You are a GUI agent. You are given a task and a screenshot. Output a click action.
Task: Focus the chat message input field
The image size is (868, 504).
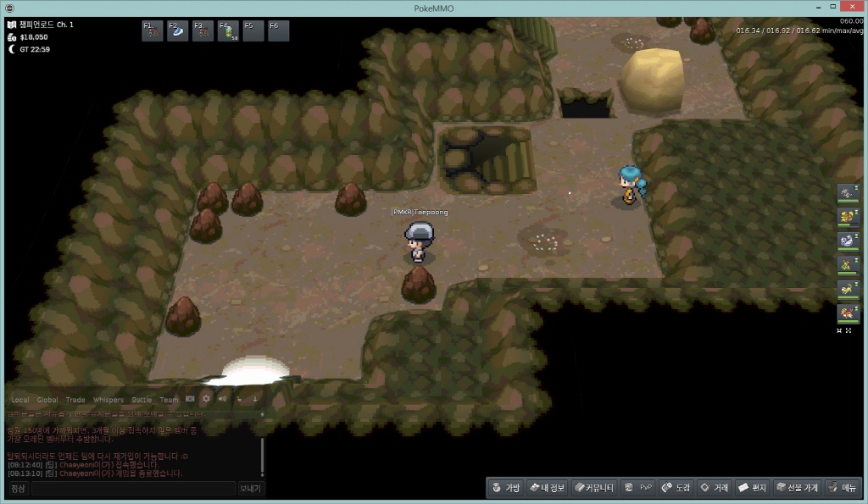coord(133,489)
